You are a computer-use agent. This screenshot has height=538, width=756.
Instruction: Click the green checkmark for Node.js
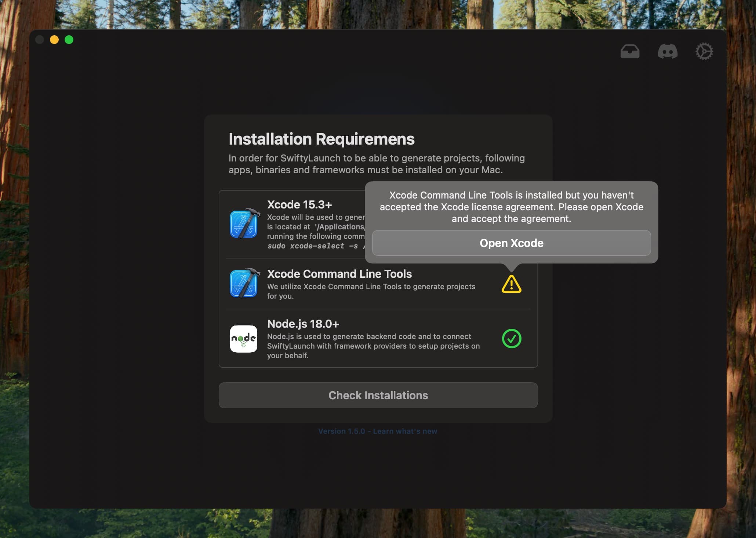pyautogui.click(x=512, y=338)
